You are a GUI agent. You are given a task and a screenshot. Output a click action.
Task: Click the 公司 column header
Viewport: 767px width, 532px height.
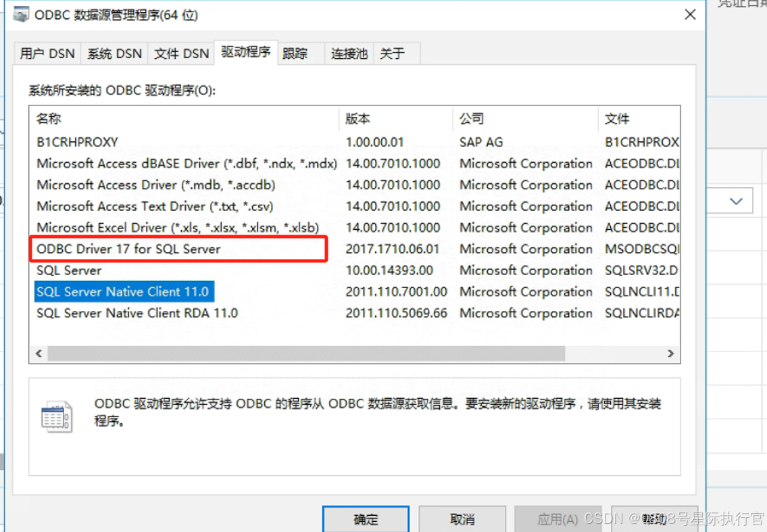(x=525, y=118)
